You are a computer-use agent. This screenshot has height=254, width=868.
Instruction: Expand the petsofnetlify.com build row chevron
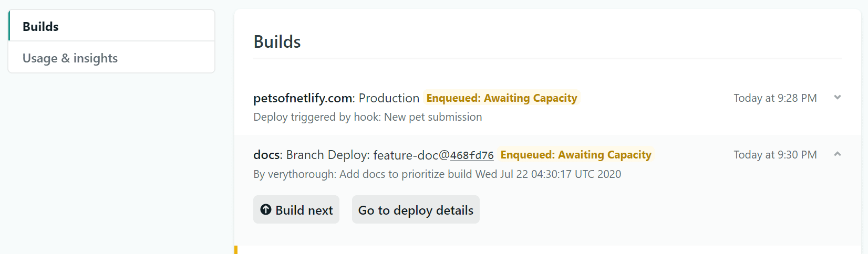pyautogui.click(x=838, y=97)
